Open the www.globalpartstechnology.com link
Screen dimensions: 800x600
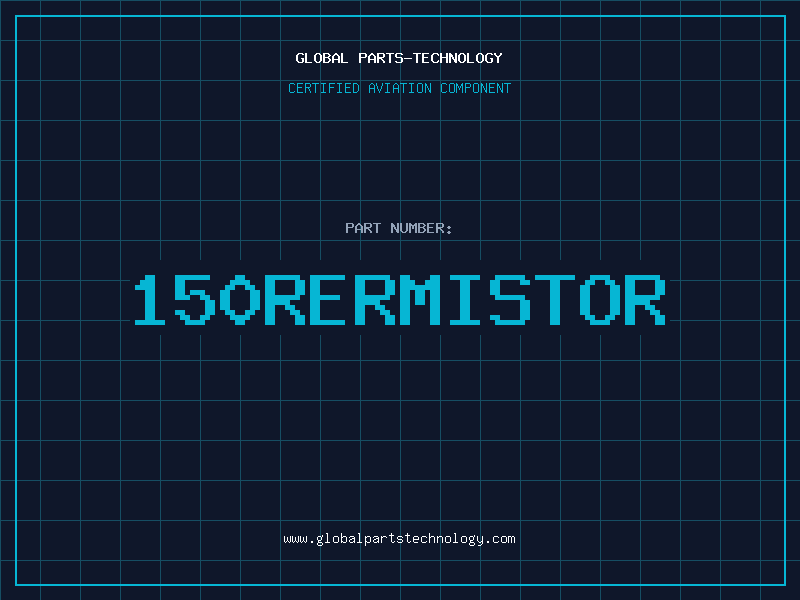(x=399, y=539)
